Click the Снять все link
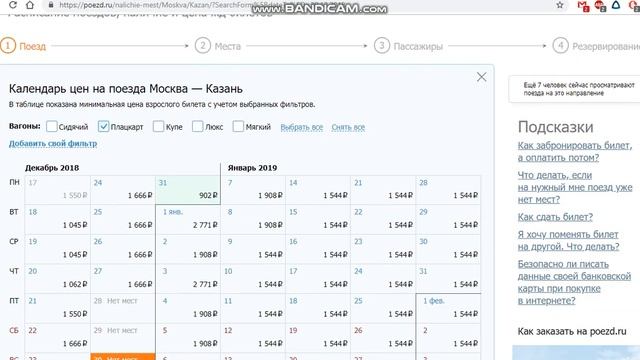The width and height of the screenshot is (640, 360). coord(348,127)
